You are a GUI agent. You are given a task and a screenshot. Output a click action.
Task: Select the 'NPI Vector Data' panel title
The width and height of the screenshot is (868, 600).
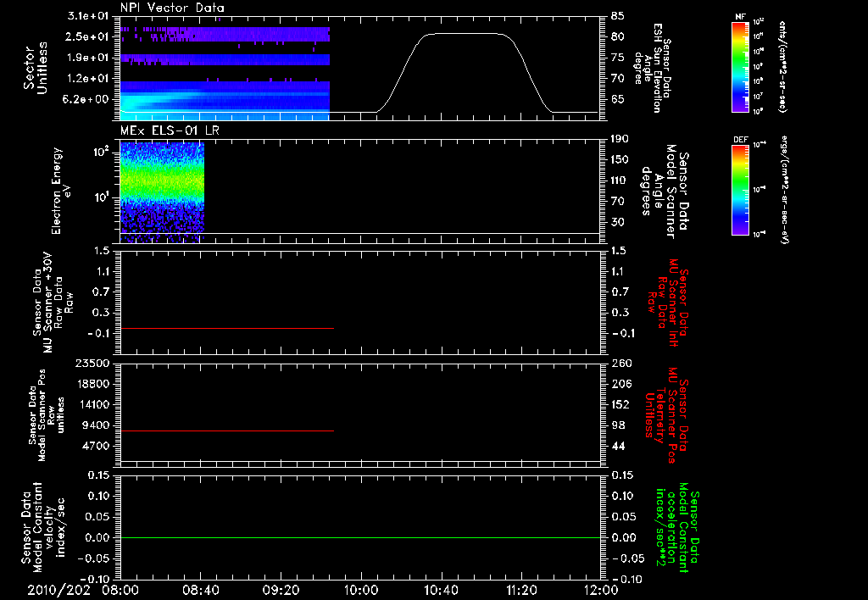(172, 8)
